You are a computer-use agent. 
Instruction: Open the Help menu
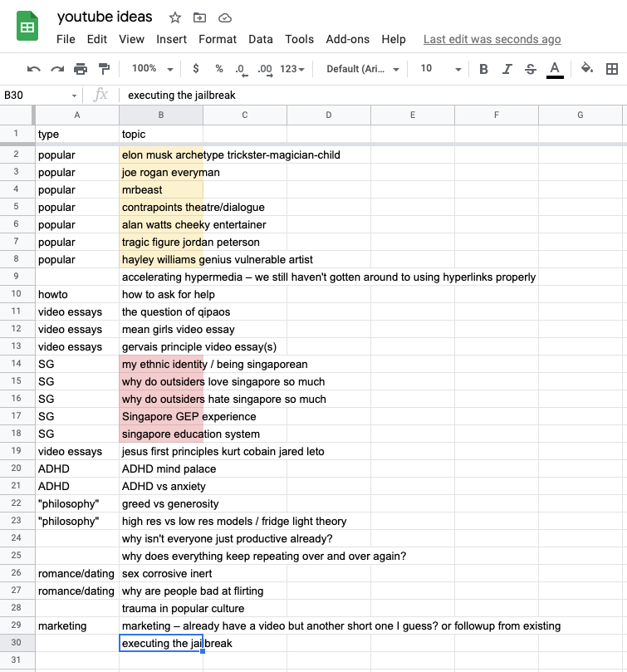click(x=394, y=39)
